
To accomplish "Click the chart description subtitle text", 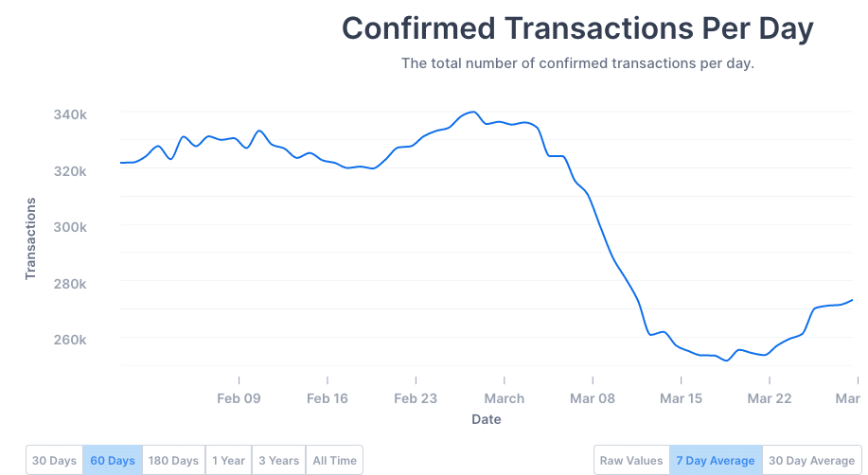I will click(577, 63).
